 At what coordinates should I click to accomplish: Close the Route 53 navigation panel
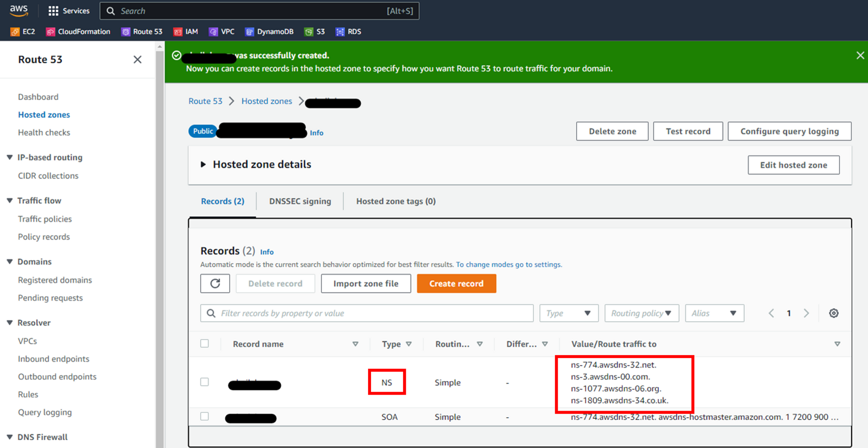137,59
